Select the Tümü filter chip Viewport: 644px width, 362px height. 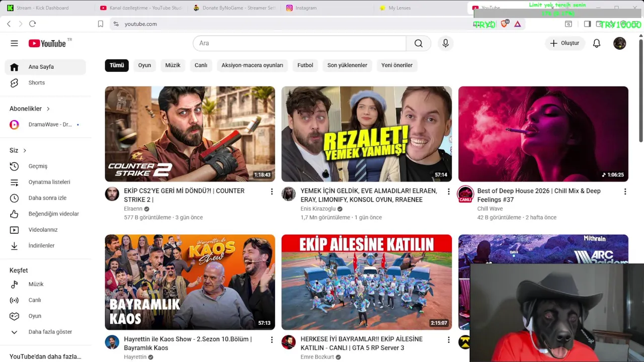117,65
